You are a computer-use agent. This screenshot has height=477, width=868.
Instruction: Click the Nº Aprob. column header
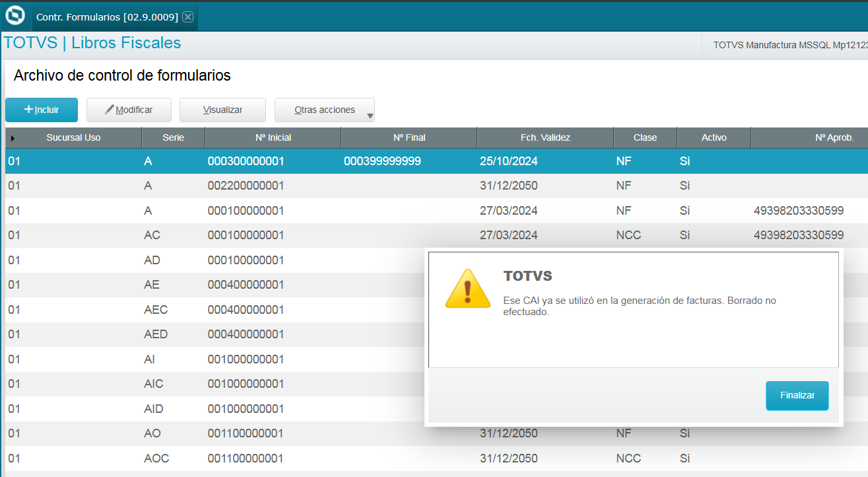coord(809,138)
